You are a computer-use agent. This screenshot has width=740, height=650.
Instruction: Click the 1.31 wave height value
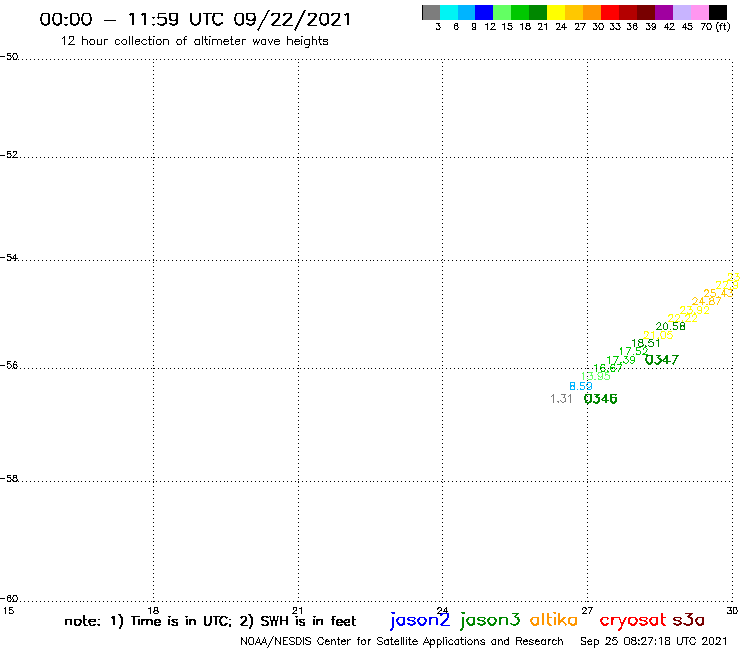click(x=561, y=399)
